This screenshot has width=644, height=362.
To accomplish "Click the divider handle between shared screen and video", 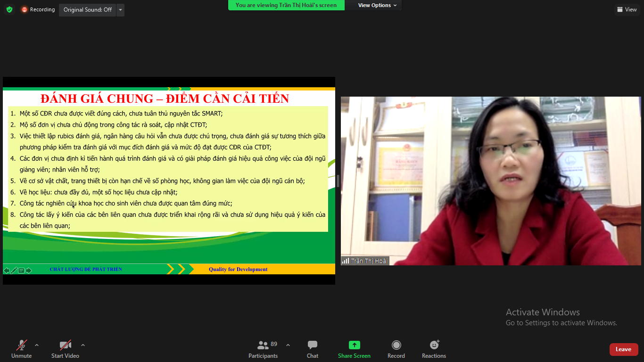I will [x=338, y=181].
